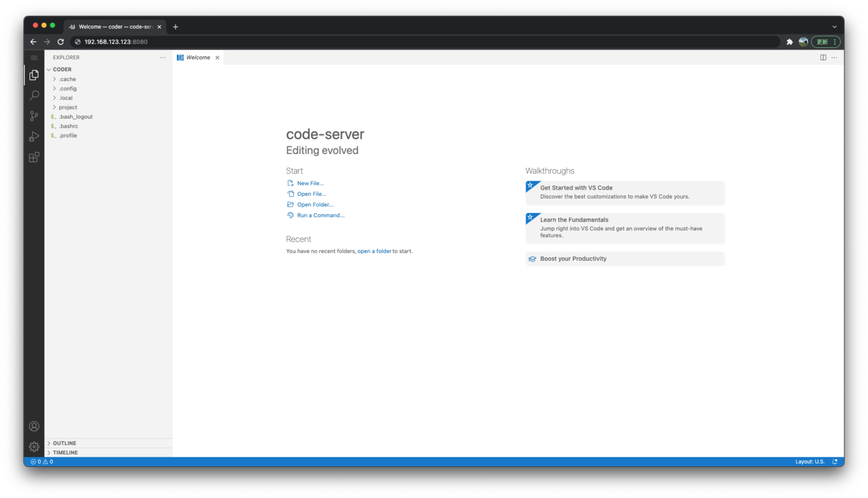Open the Manage gear icon

pyautogui.click(x=34, y=447)
